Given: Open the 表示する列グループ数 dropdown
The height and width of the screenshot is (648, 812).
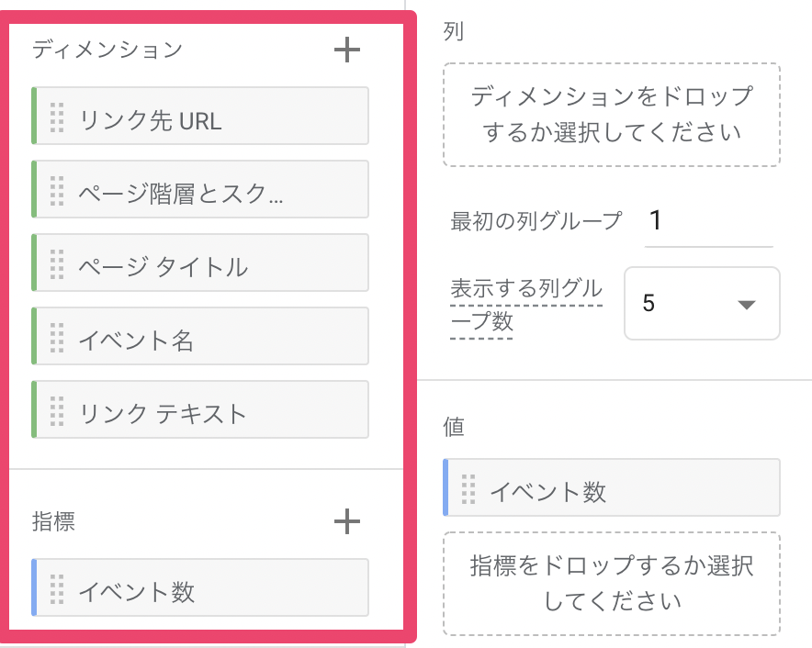Looking at the screenshot, I should point(702,304).
